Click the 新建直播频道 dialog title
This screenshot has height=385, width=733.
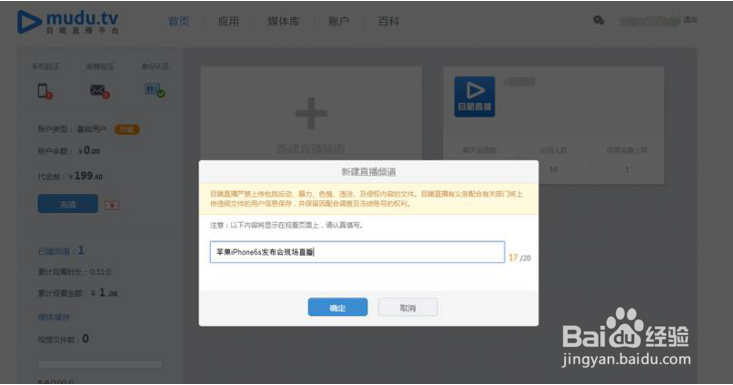coord(369,171)
